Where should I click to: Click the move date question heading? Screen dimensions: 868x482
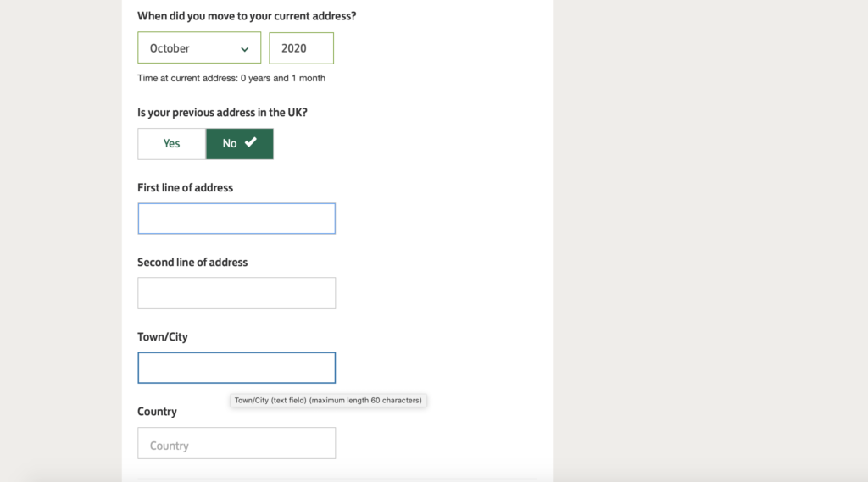[247, 16]
